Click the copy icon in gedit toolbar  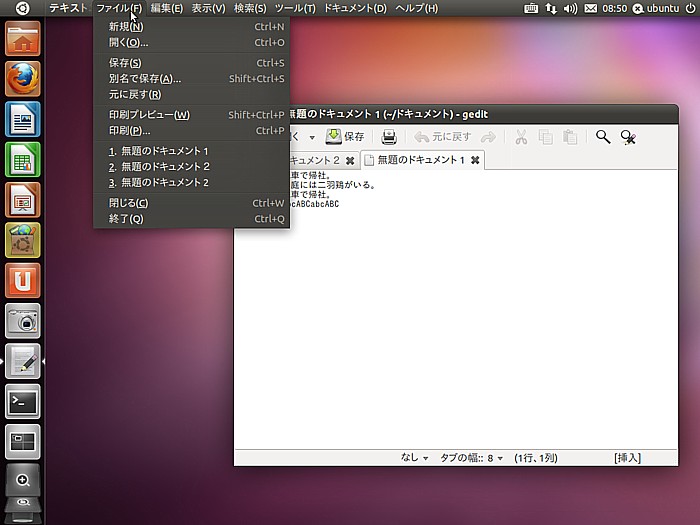click(546, 137)
